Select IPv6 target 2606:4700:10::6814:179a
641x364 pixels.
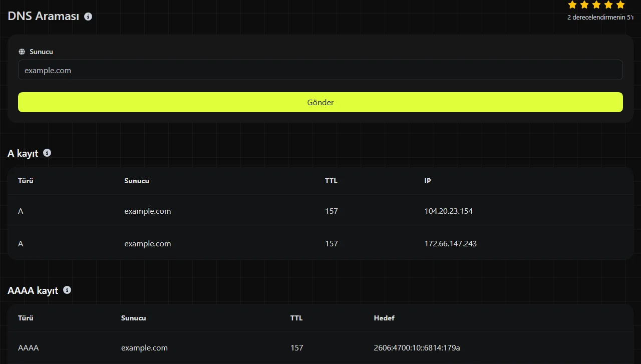(x=417, y=347)
